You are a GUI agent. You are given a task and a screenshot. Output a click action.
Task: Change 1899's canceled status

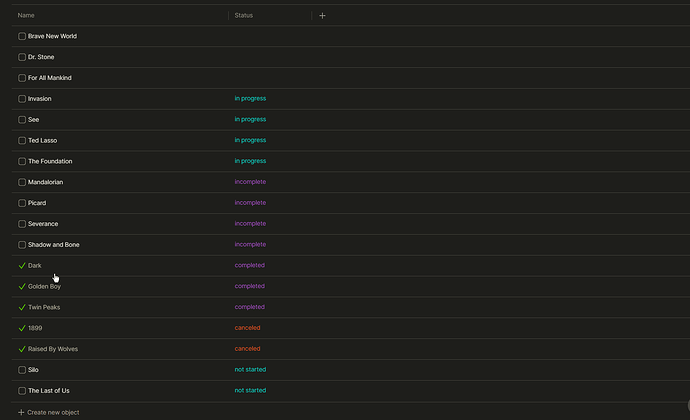247,328
